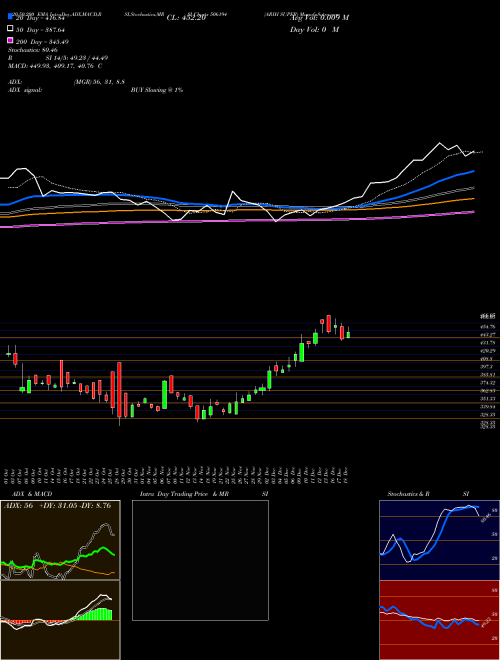500x660 pixels.
Task: Click the 'Intra Day Trading Price & MR' title
Action: pyautogui.click(x=184, y=494)
